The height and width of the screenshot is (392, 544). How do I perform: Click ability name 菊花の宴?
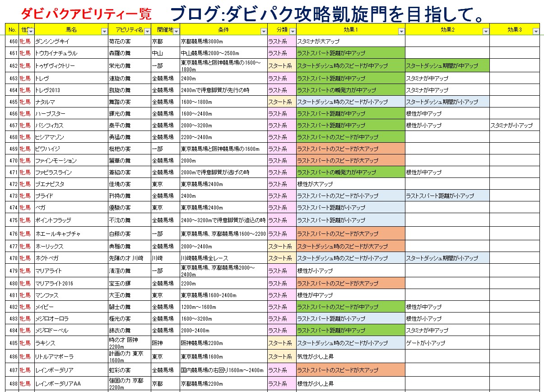(120, 41)
